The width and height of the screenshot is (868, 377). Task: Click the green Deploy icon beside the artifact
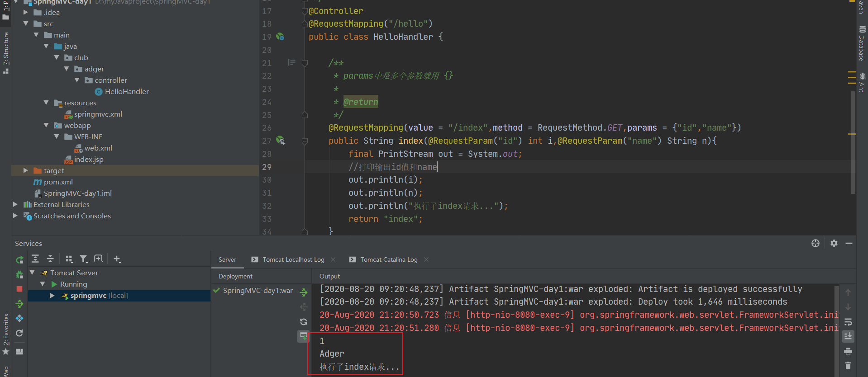[304, 292]
